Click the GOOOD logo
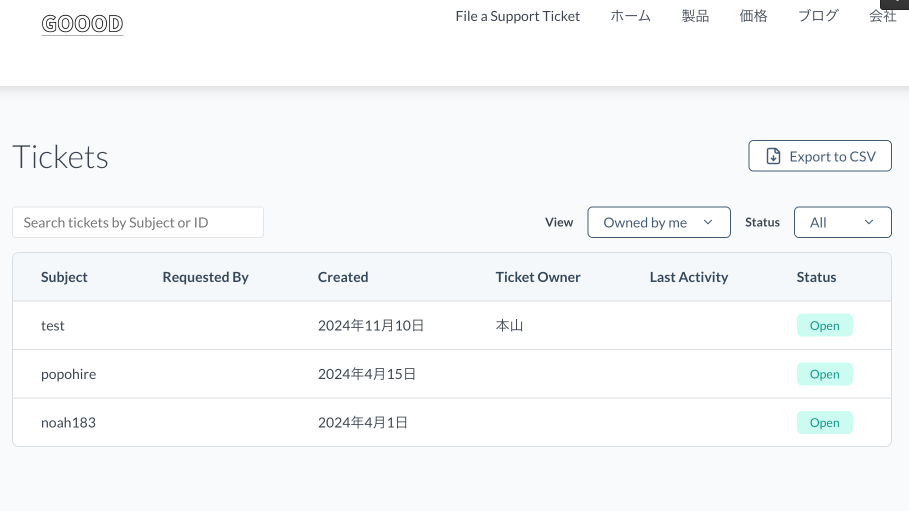Screen dimensions: 909x511 coord(82,24)
